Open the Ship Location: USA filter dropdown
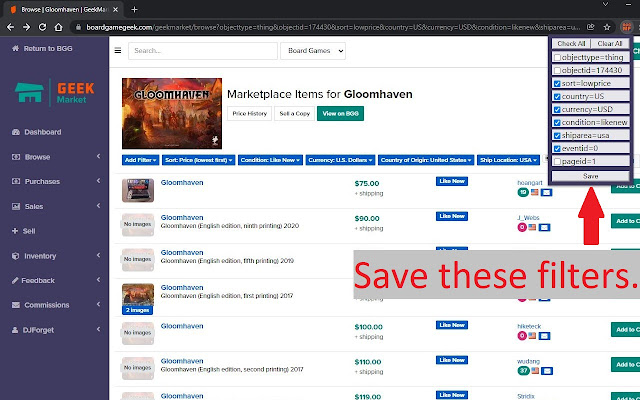The image size is (640, 400). (508, 160)
